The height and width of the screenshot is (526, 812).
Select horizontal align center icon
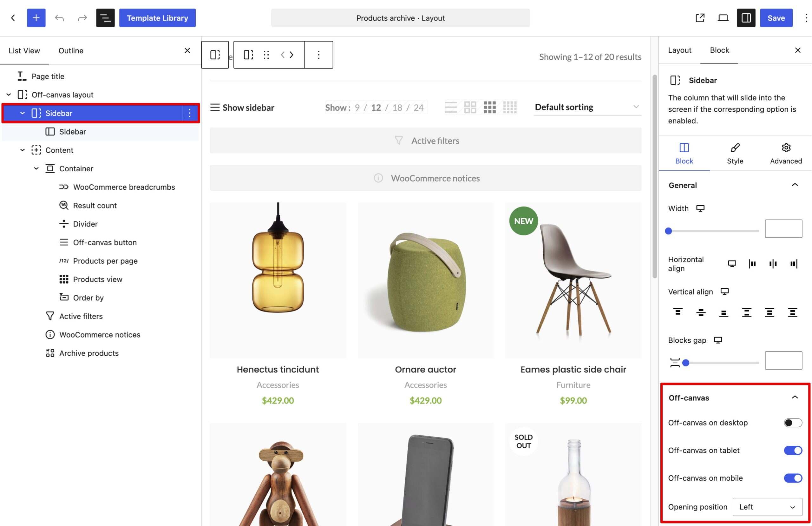pos(773,264)
